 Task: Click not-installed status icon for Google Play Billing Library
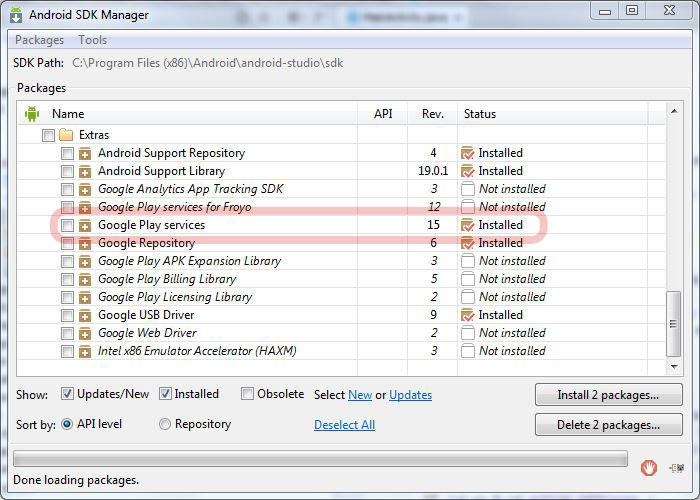pos(467,279)
